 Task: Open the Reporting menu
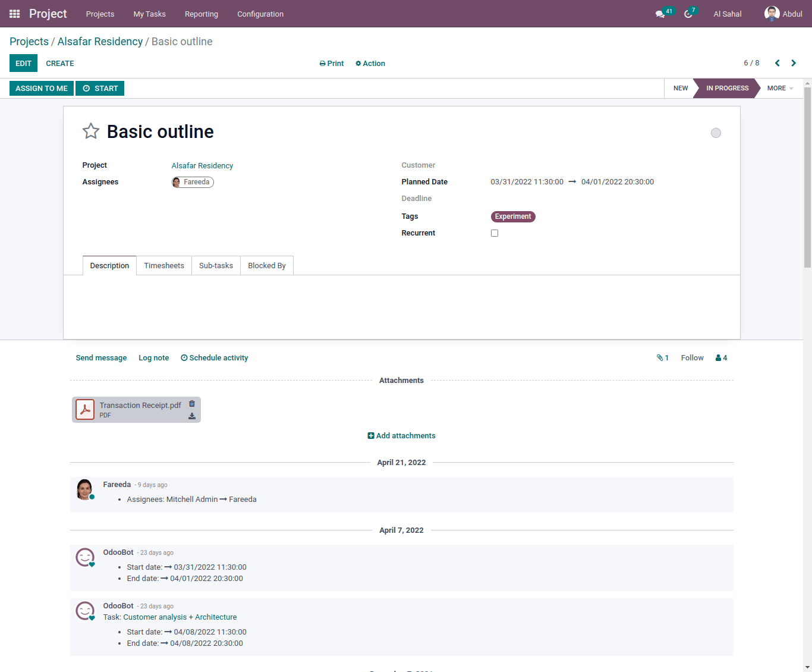point(202,14)
